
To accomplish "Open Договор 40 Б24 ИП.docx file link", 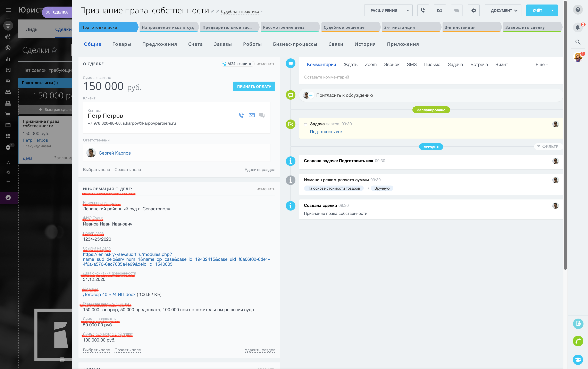I will [109, 294].
